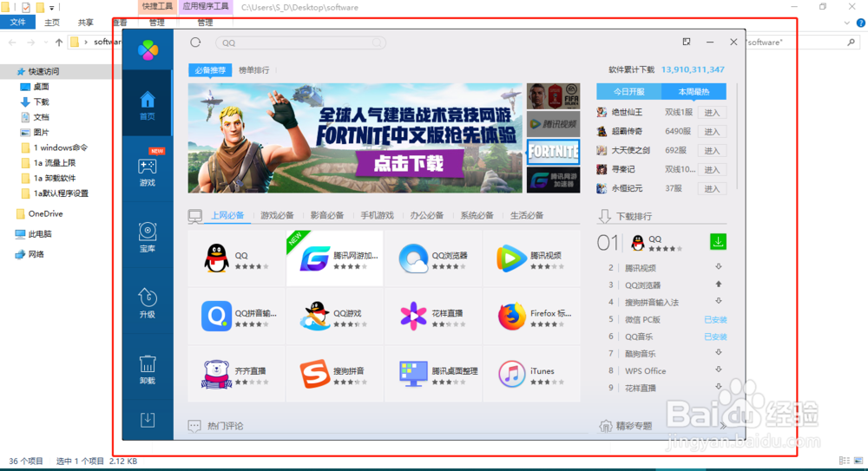Screen dimensions: 868x471
Task: Open the 文件 menu in File Explorer
Action: pyautogui.click(x=17, y=23)
